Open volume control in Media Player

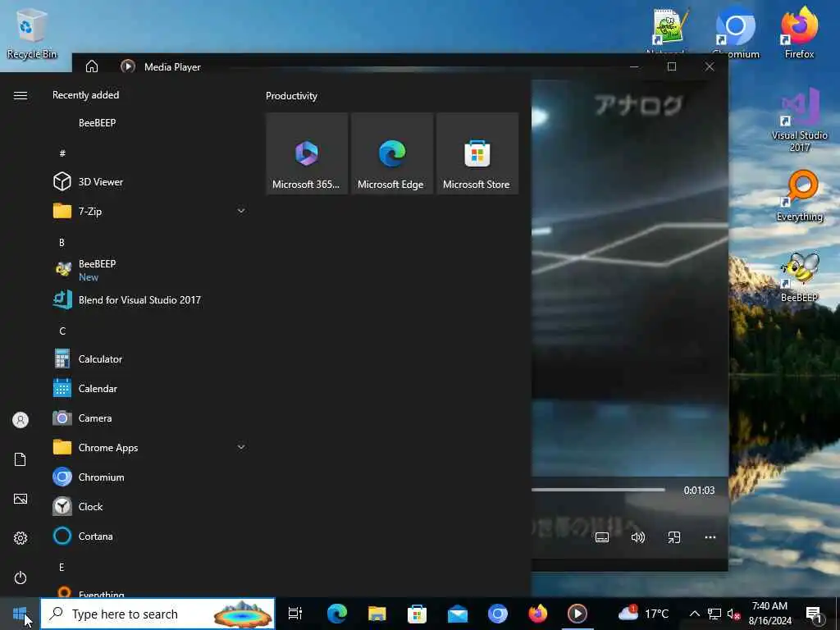tap(637, 537)
